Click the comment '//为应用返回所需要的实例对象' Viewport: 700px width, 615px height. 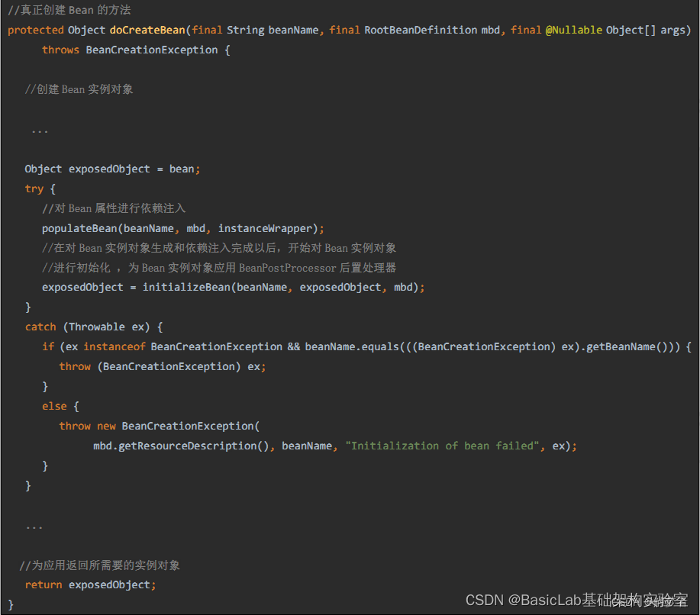click(99, 565)
